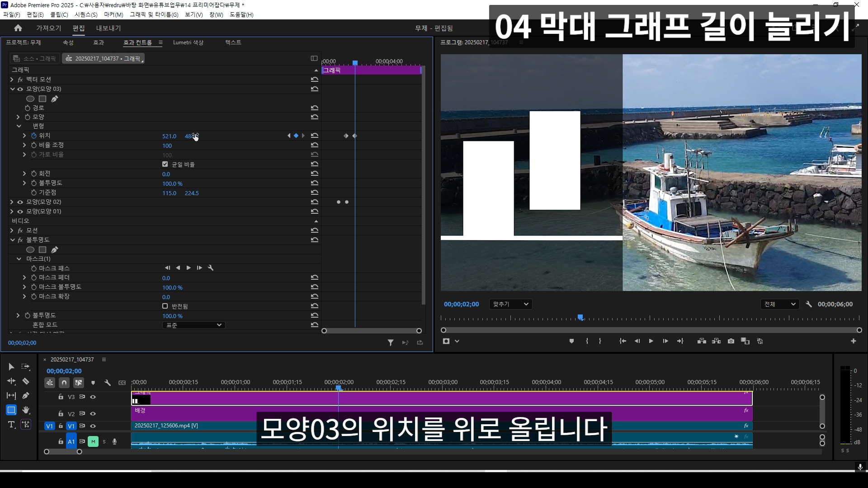Open the 맞추기 zoom level dropdown

pyautogui.click(x=510, y=304)
